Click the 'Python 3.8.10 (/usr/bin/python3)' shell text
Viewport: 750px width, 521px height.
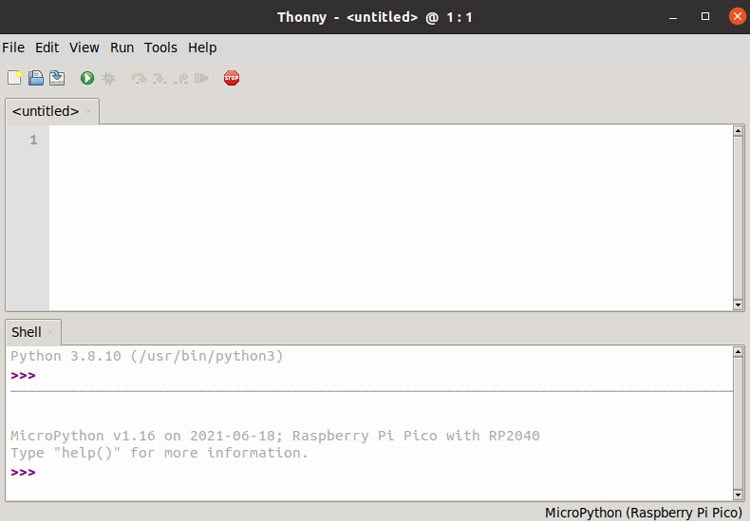pos(147,356)
